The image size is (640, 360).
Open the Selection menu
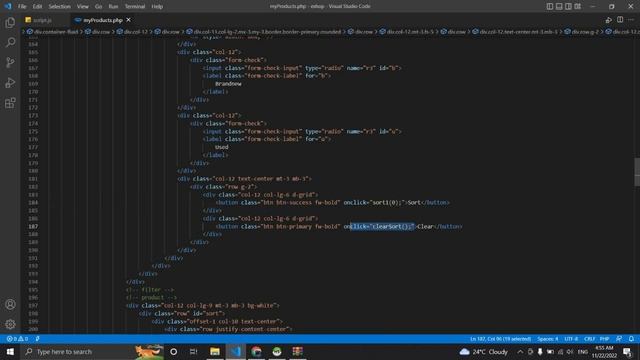point(60,7)
